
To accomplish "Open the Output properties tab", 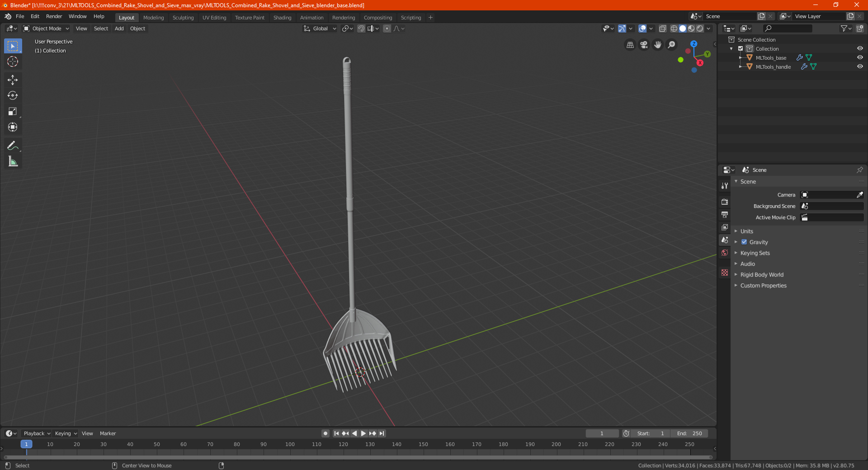I will click(725, 214).
